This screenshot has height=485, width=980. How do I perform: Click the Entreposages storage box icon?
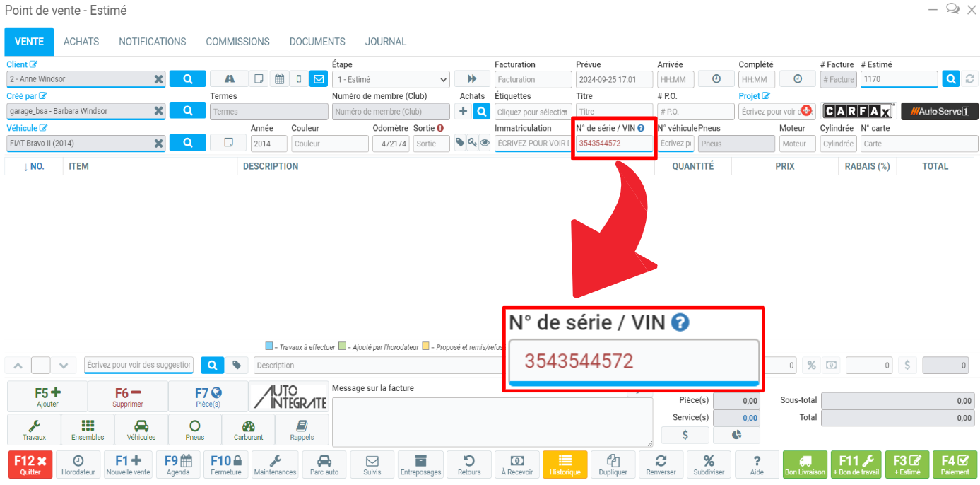(x=420, y=464)
